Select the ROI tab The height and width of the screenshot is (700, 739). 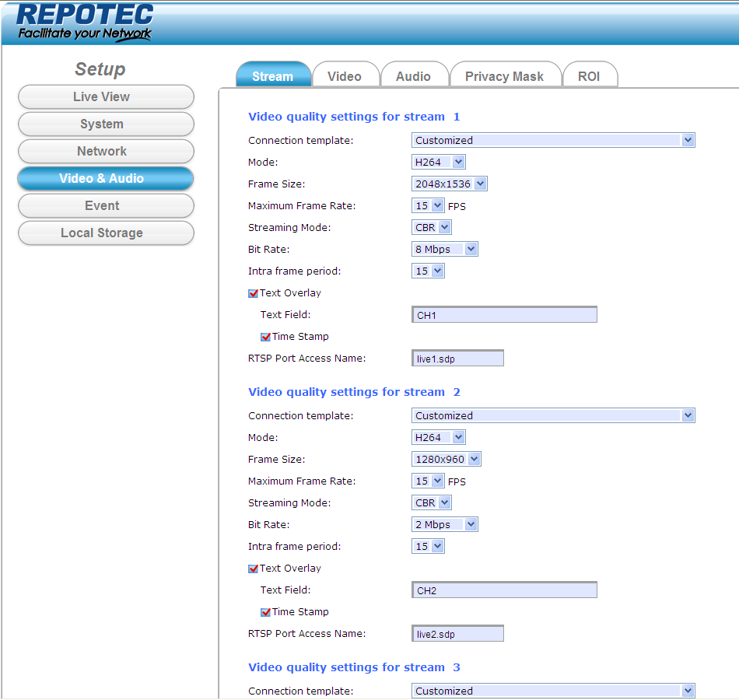(589, 76)
